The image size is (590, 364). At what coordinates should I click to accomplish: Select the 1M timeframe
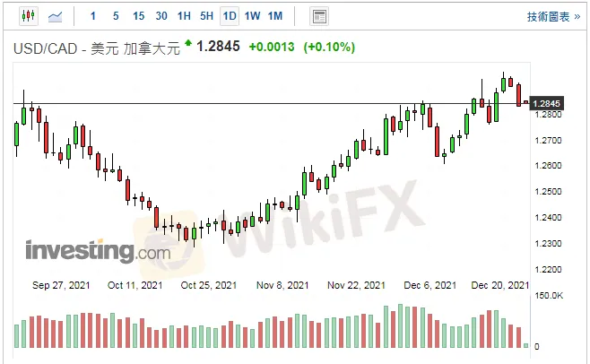point(275,16)
